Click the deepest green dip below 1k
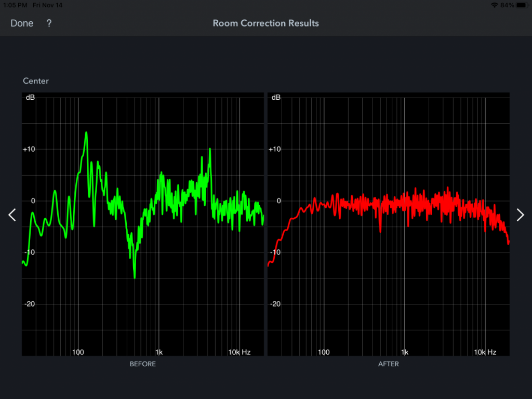The image size is (532, 399). click(x=135, y=276)
